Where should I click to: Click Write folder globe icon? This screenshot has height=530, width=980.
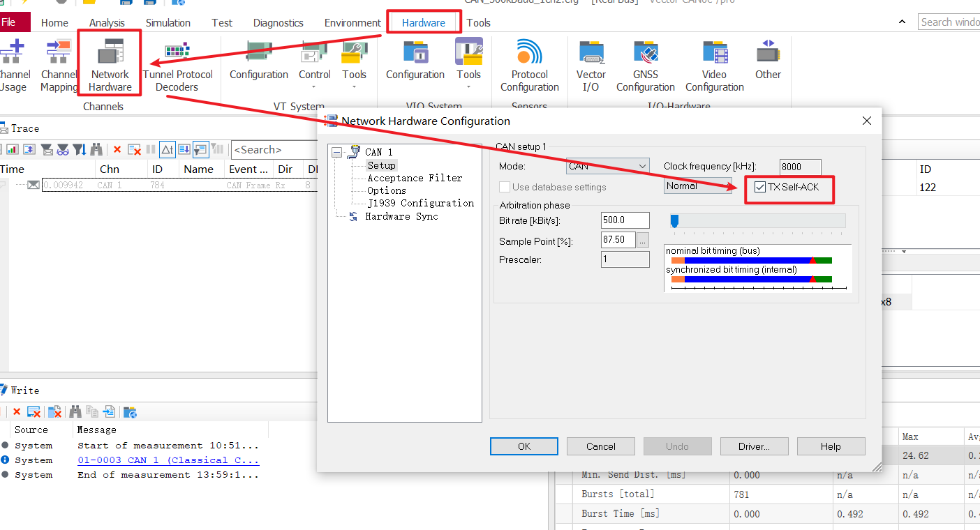click(x=130, y=412)
